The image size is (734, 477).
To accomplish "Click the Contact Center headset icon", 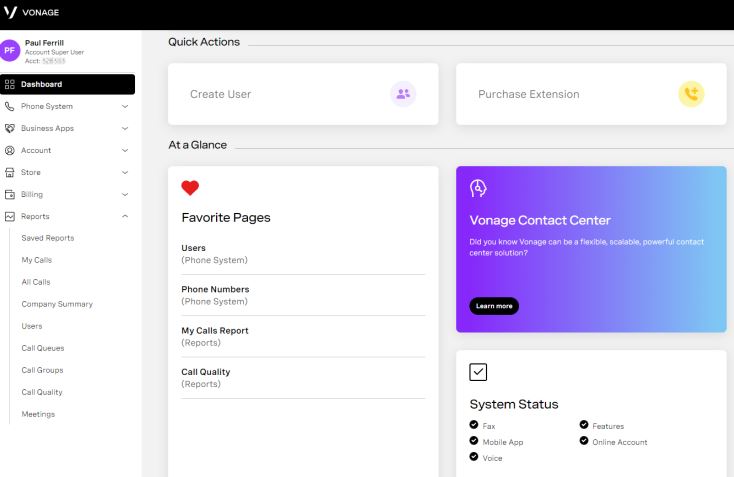I will [478, 188].
